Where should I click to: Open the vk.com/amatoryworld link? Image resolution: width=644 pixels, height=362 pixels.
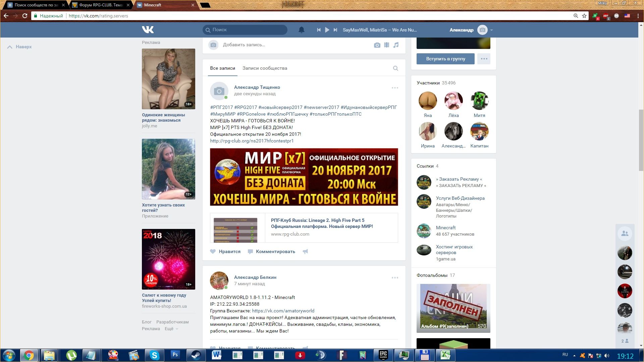pyautogui.click(x=283, y=311)
